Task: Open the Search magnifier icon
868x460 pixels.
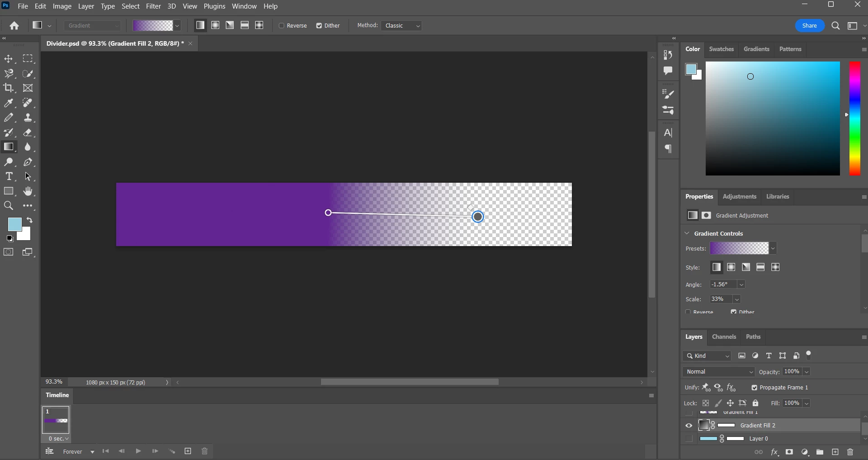Action: pos(836,26)
